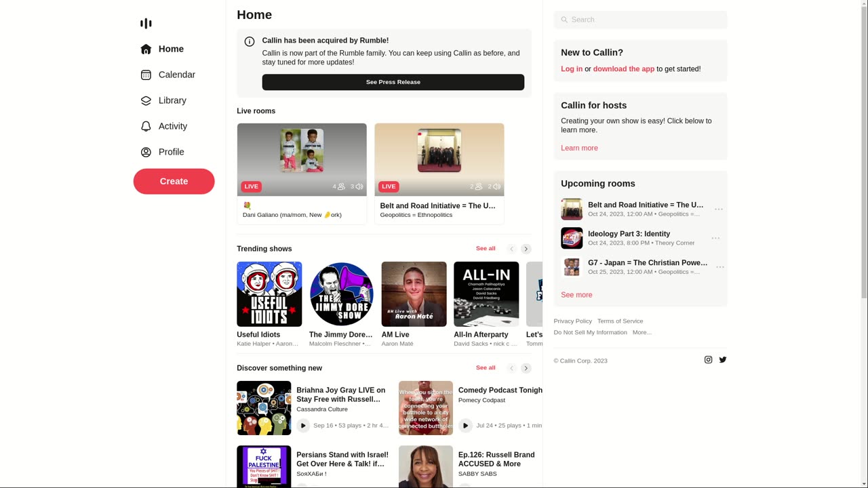Click Do Not Sell My Information
The width and height of the screenshot is (868, 488).
click(591, 333)
